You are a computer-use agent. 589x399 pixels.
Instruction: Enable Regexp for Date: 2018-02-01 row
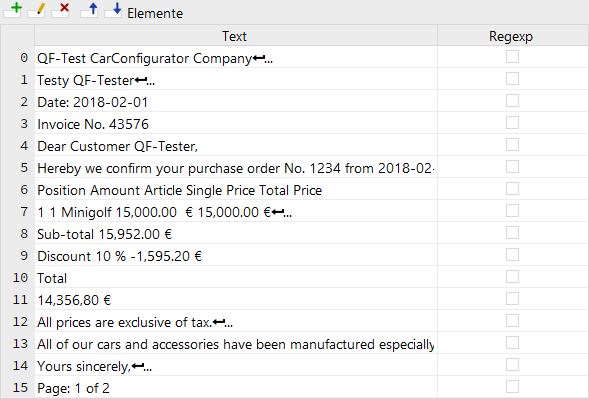(x=512, y=101)
